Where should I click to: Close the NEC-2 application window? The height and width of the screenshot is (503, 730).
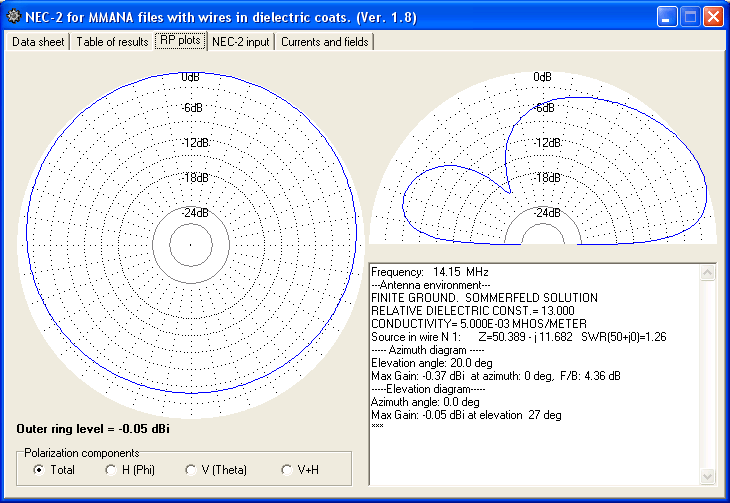pyautogui.click(x=713, y=17)
